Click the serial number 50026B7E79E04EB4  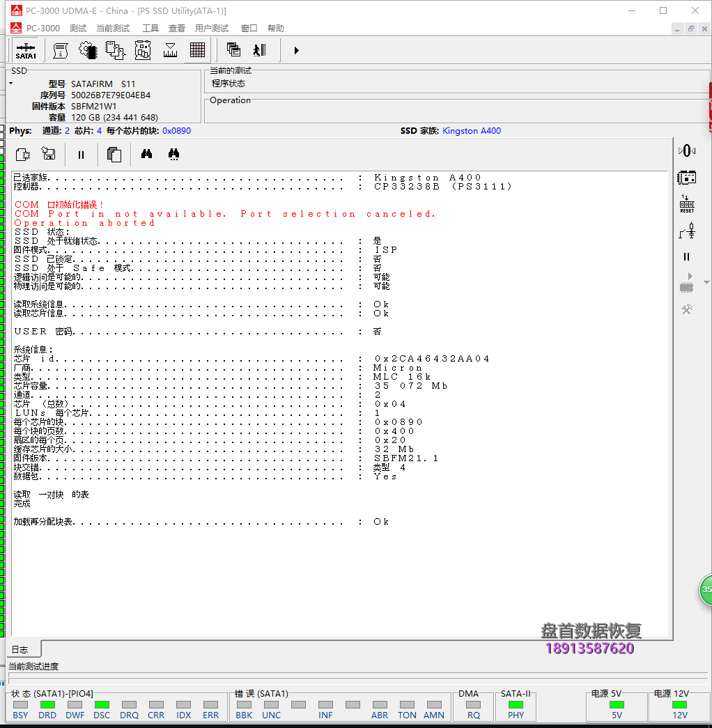(111, 95)
